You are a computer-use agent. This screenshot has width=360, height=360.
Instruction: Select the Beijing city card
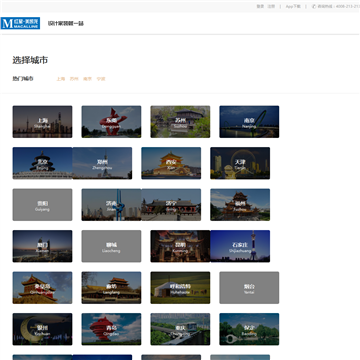tap(42, 163)
